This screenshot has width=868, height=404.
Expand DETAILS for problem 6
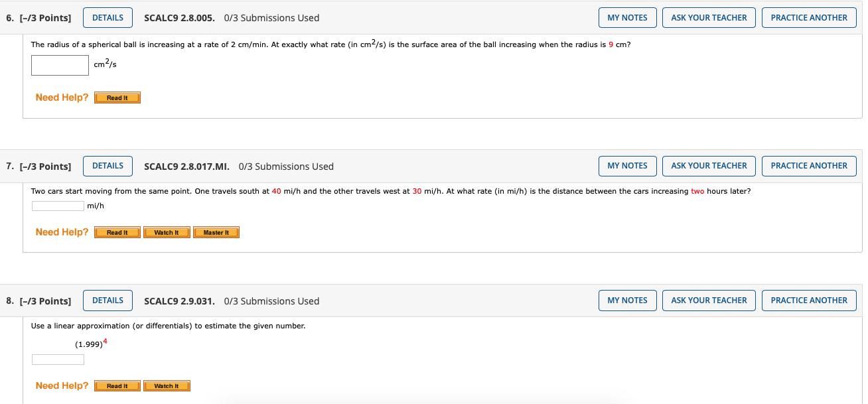[108, 18]
